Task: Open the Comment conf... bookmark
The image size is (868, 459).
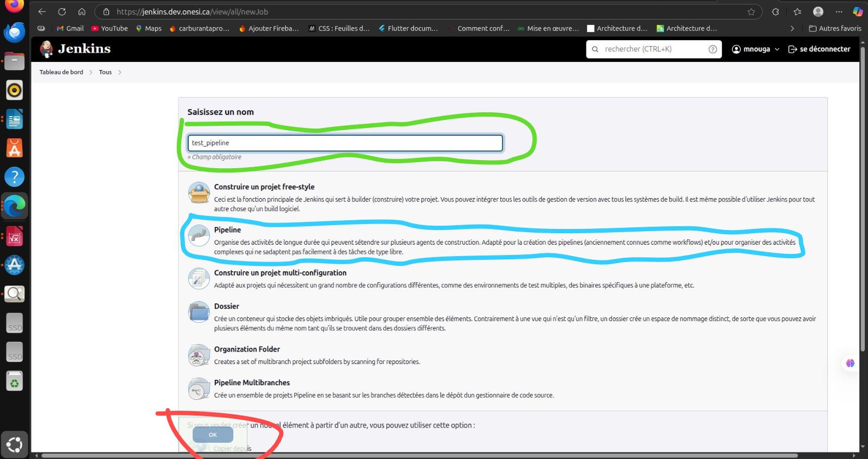Action: (x=478, y=28)
